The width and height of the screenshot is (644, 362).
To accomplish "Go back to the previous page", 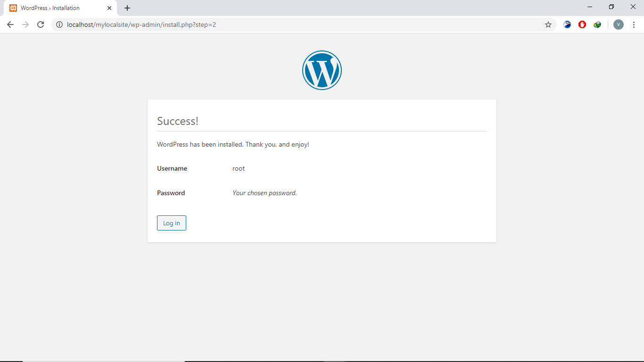I will point(10,25).
